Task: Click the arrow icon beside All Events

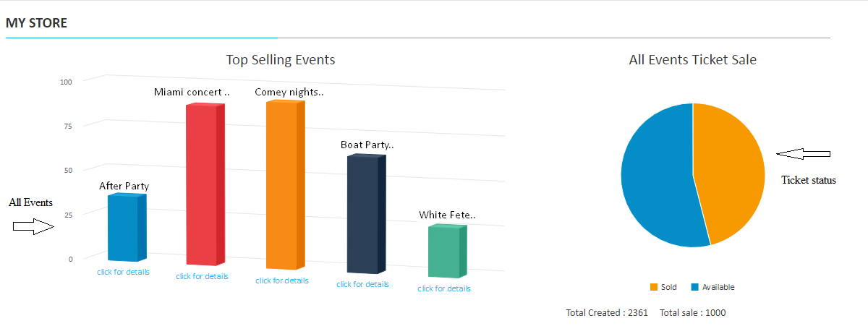Action: tap(33, 227)
